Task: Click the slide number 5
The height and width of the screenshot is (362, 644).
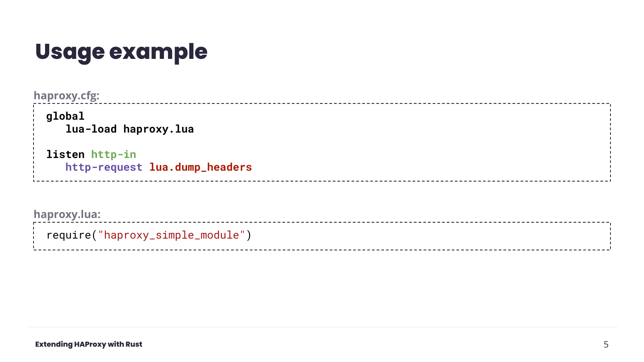Action: click(x=606, y=345)
